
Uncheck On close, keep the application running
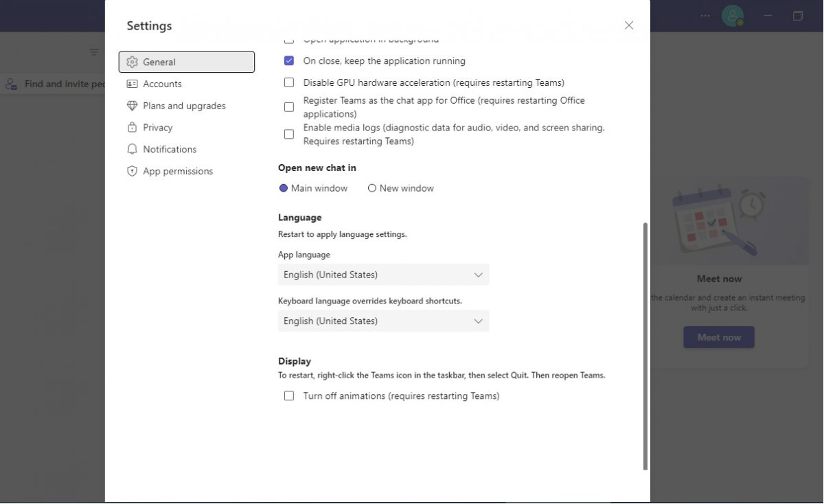tap(289, 60)
